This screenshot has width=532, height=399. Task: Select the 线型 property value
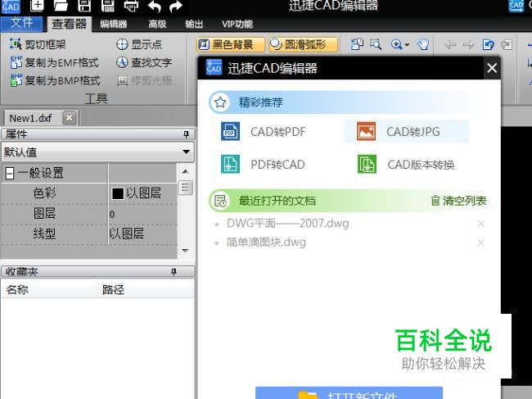[143, 234]
